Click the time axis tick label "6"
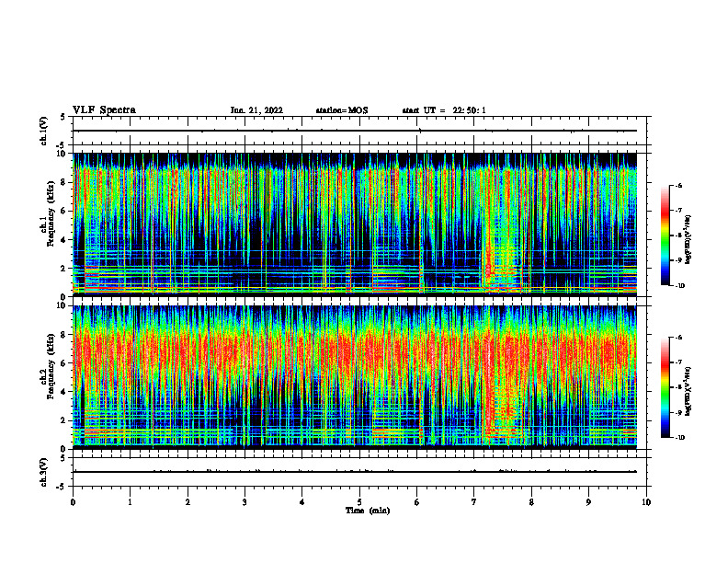 pos(417,502)
